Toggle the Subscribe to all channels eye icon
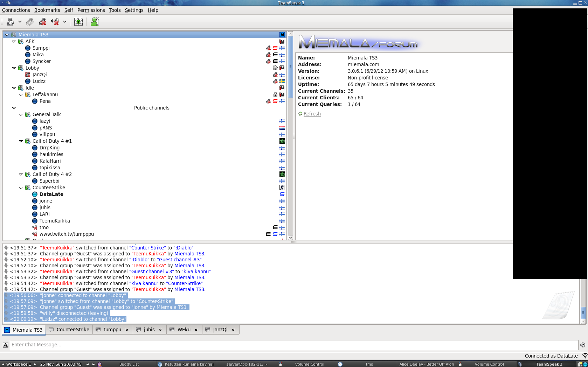The image size is (588, 367). 78,22
